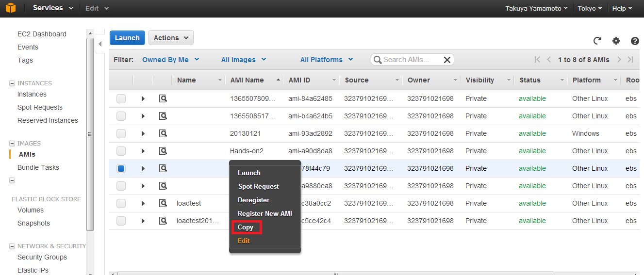This screenshot has width=644, height=275.
Task: Tick the checkbox for the loadtest AMI
Action: pos(121,203)
